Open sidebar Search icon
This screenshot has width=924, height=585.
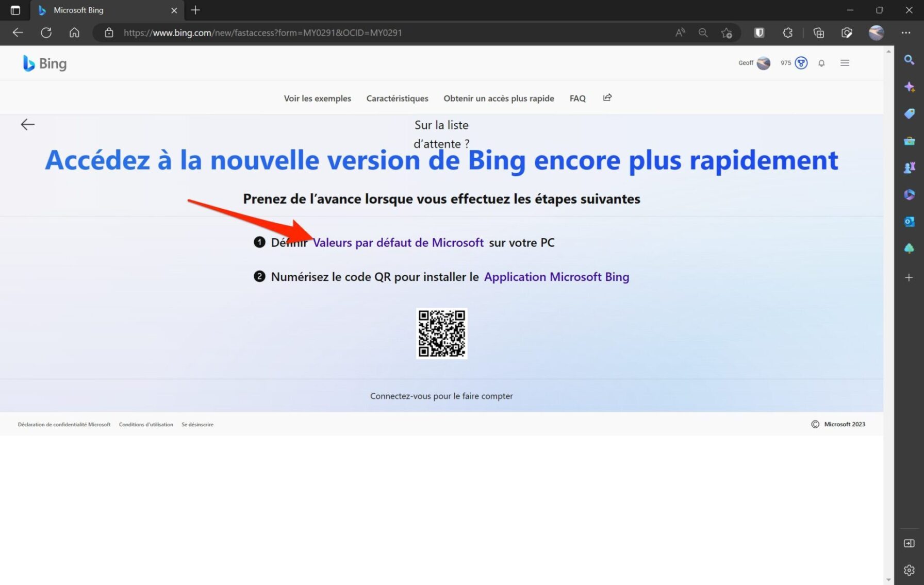click(909, 60)
